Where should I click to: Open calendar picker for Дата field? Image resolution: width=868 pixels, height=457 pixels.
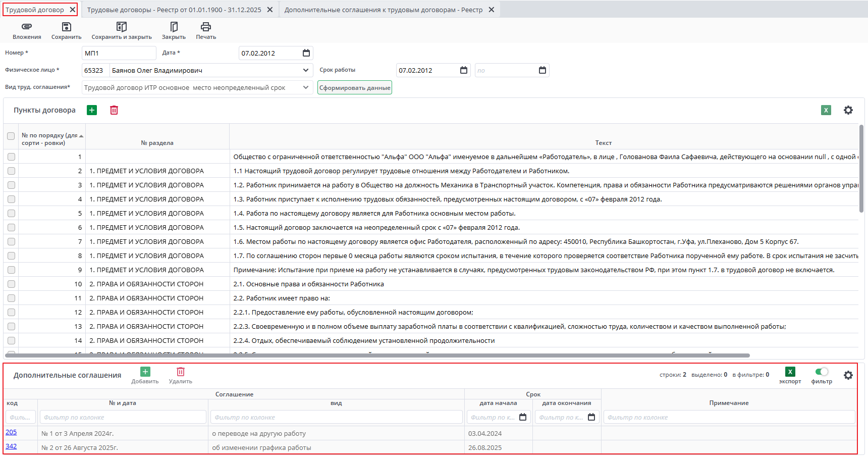point(306,53)
